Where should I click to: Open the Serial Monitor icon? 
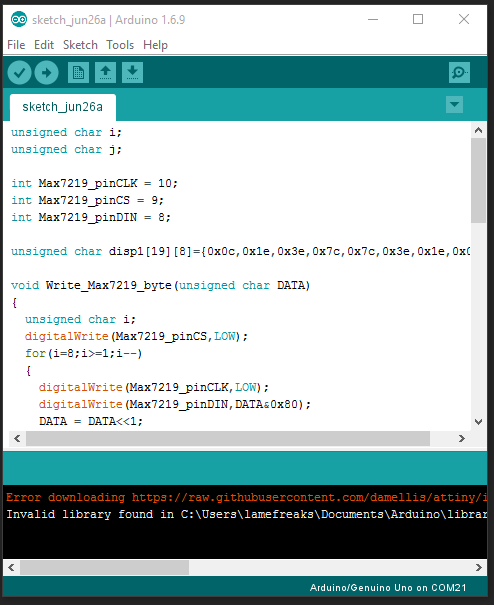click(459, 73)
